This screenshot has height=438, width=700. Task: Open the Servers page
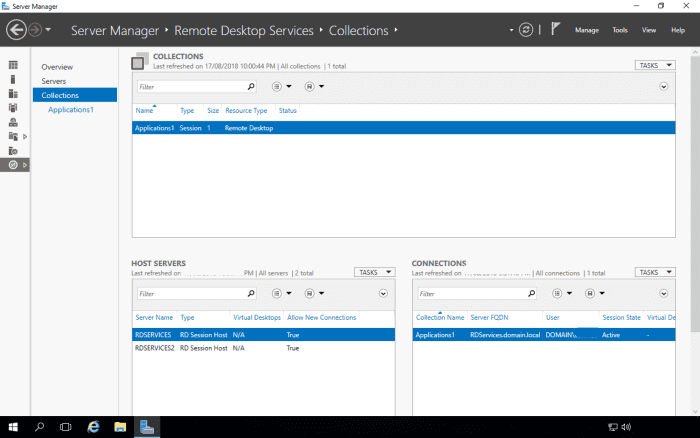[x=54, y=81]
